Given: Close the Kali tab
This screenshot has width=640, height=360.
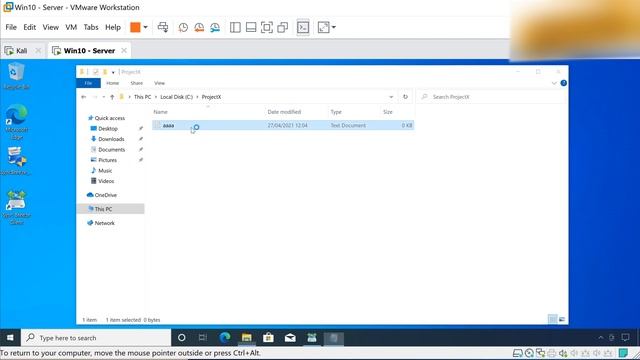Looking at the screenshot, I should pos(38,51).
